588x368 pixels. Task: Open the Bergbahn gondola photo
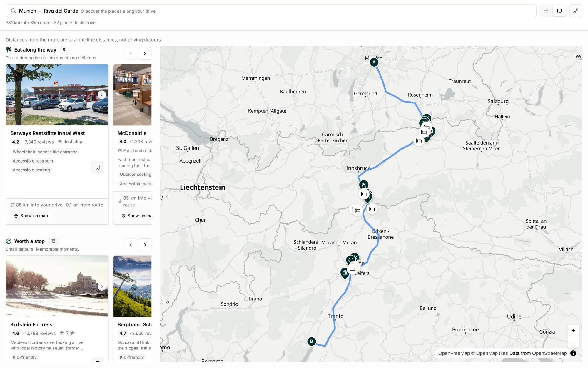click(133, 286)
